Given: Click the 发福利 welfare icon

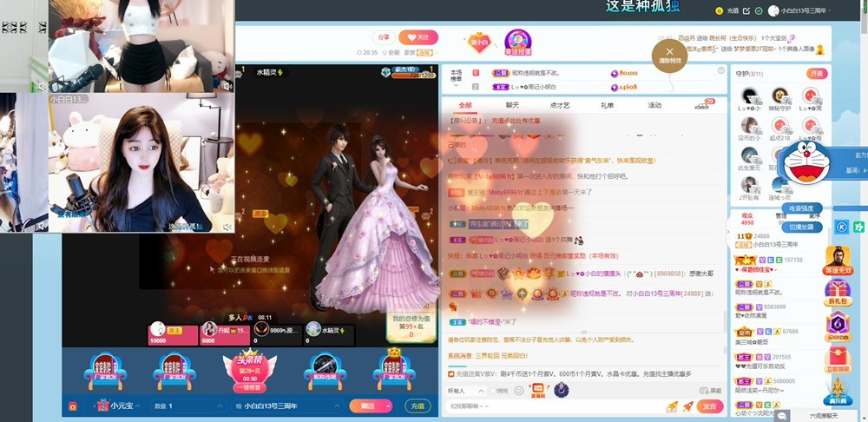Looking at the screenshot, I should click(539, 391).
